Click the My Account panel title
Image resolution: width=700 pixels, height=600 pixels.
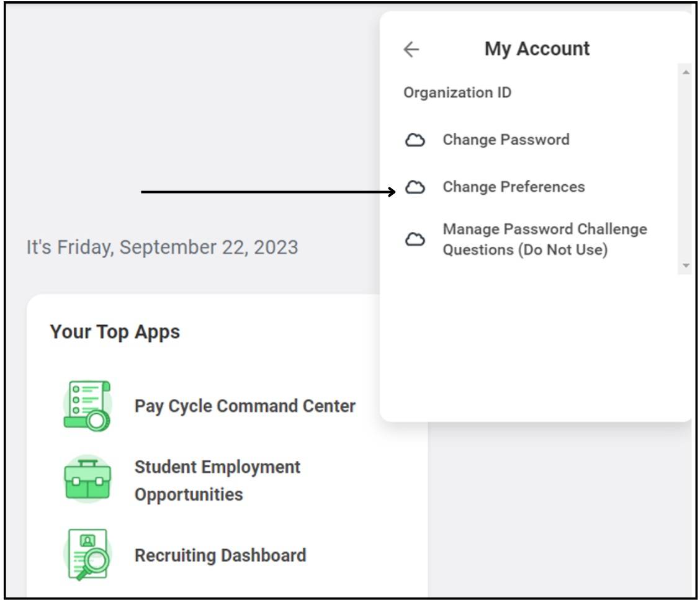[x=537, y=49]
